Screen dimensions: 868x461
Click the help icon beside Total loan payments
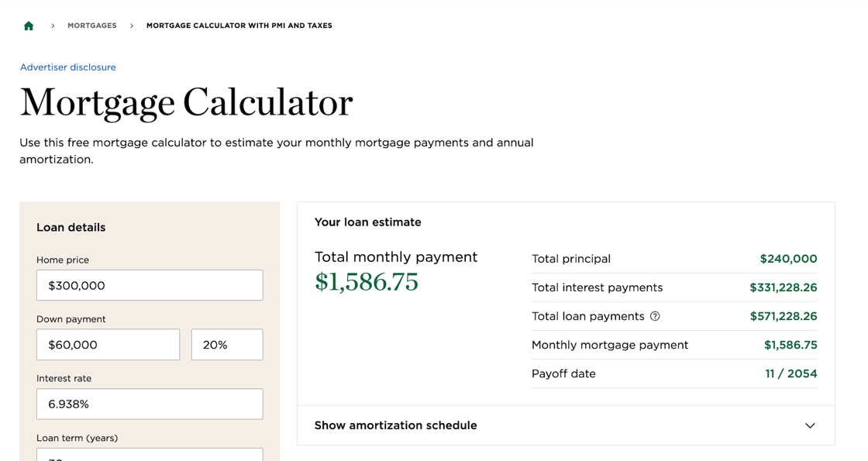(x=655, y=316)
